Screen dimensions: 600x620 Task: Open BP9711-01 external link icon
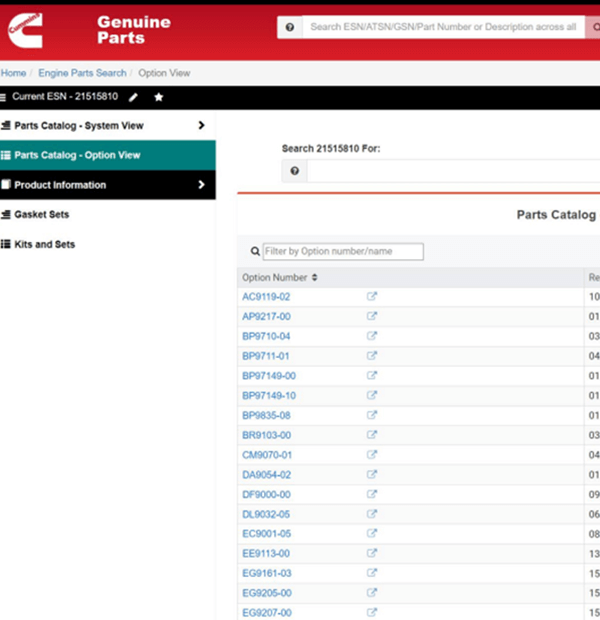click(372, 355)
